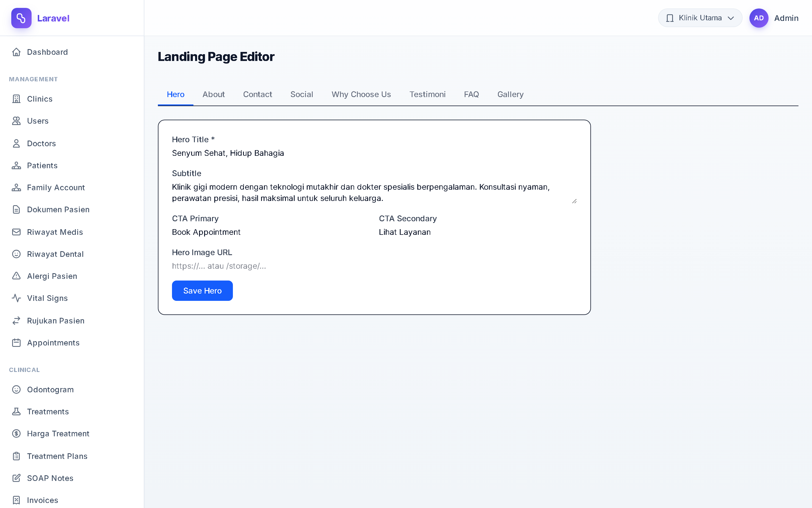Image resolution: width=812 pixels, height=508 pixels.
Task: Go to Vital Signs page
Action: click(72, 298)
